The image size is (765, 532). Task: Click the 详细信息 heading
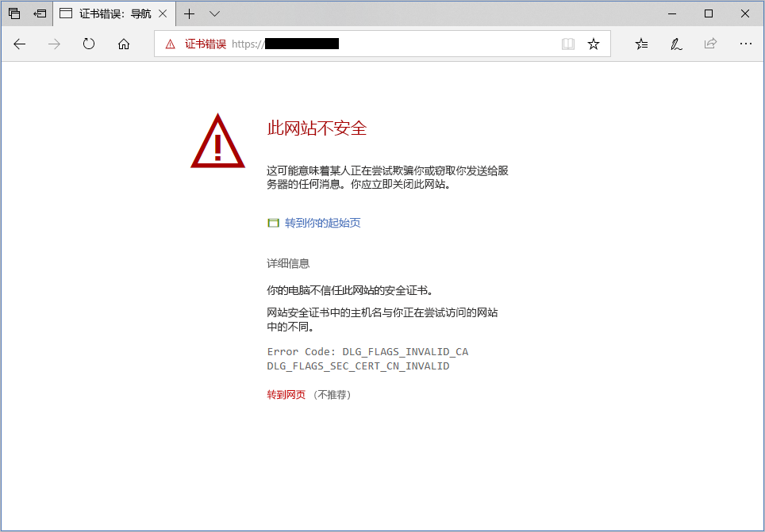click(x=288, y=264)
